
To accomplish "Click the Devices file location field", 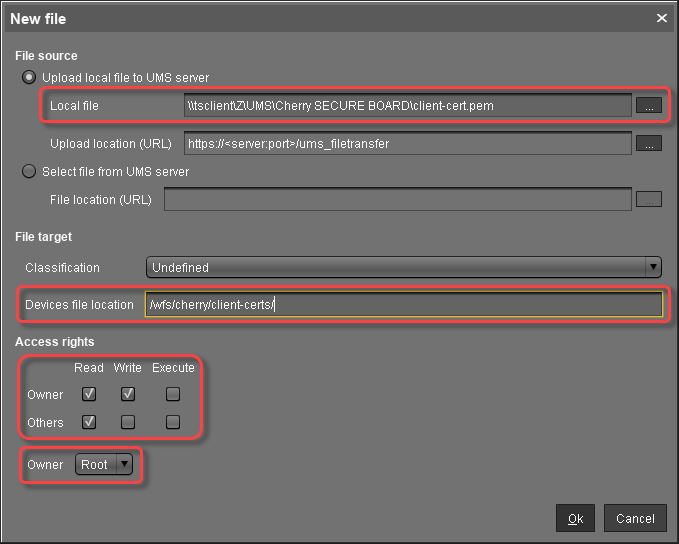I will click(403, 305).
